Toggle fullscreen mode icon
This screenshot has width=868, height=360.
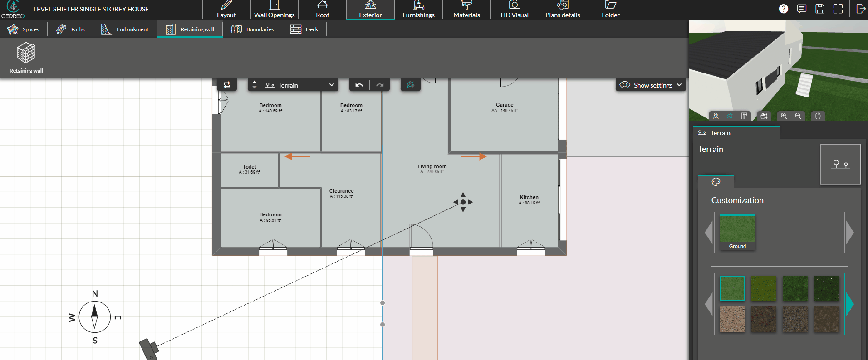[x=838, y=9]
